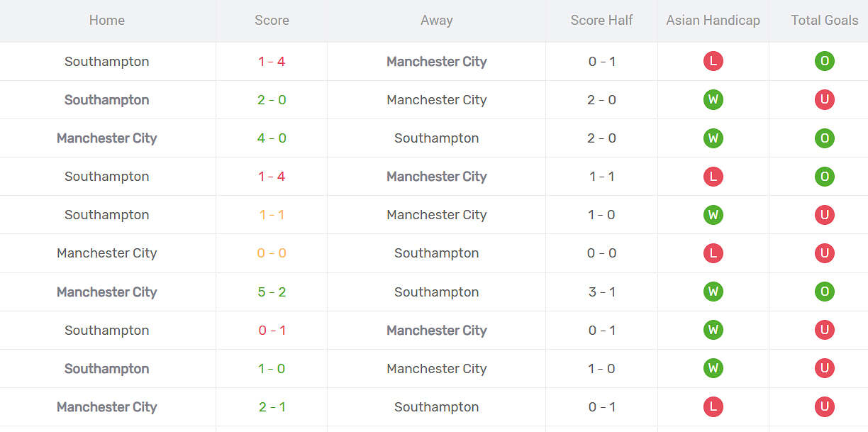The height and width of the screenshot is (432, 868).
Task: Click the L handicap badge for the 0-0 match
Action: (713, 253)
